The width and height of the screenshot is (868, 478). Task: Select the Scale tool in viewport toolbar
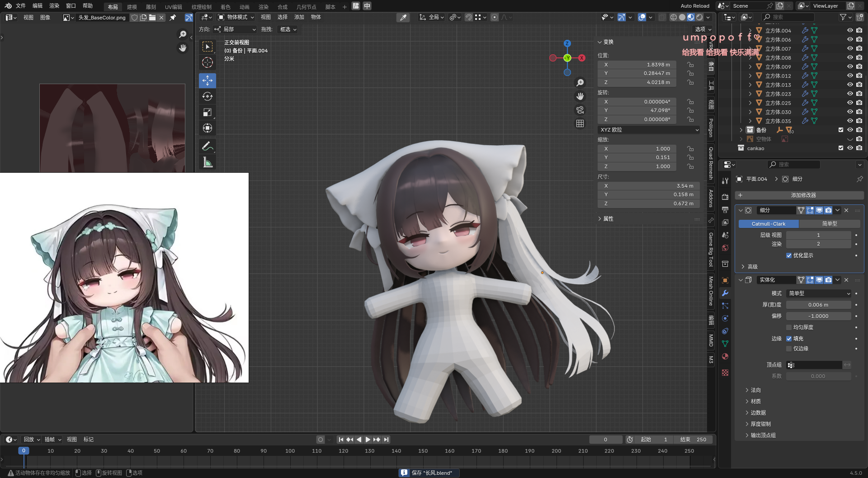point(207,112)
